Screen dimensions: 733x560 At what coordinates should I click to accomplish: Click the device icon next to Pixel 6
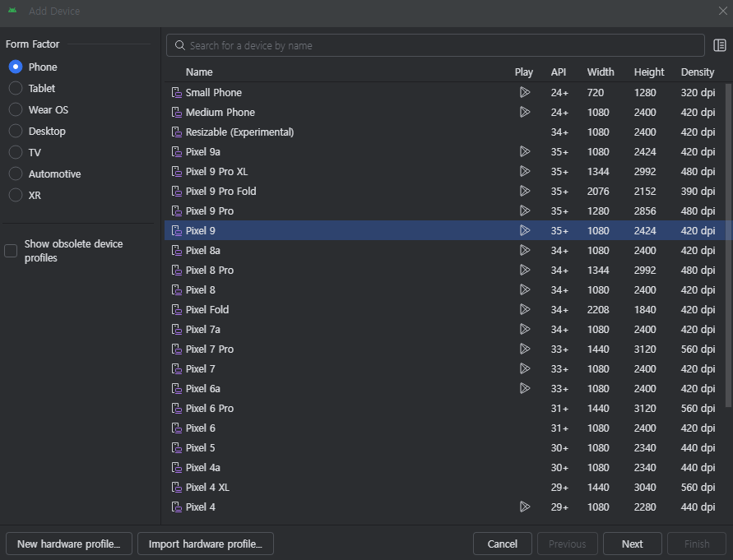(177, 428)
